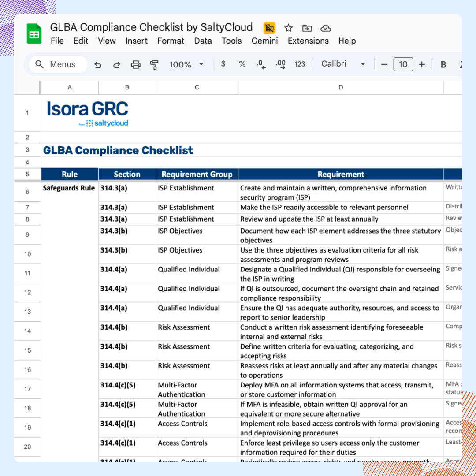
Task: Select the paint format tool
Action: 154,64
